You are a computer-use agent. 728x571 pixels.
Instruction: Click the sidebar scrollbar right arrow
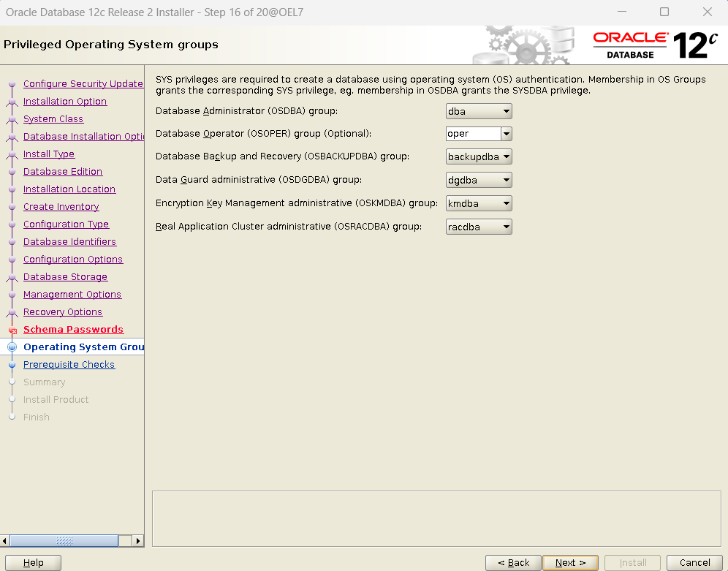(138, 541)
